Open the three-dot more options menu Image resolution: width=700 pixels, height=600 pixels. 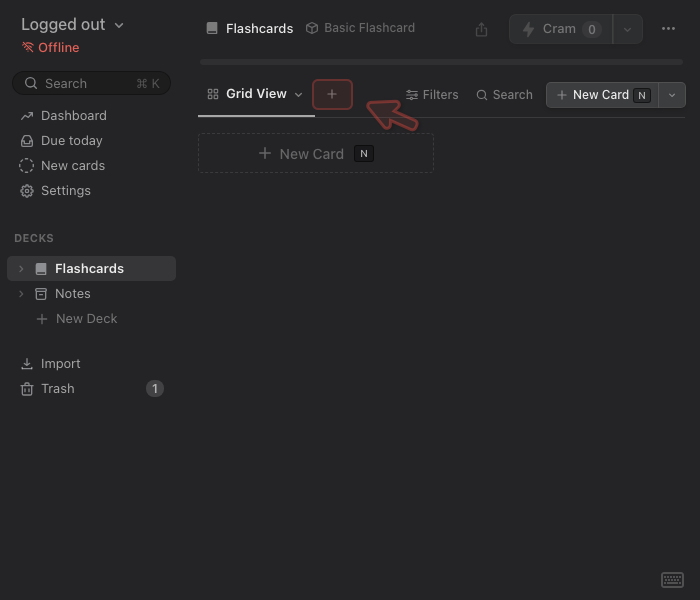[669, 29]
